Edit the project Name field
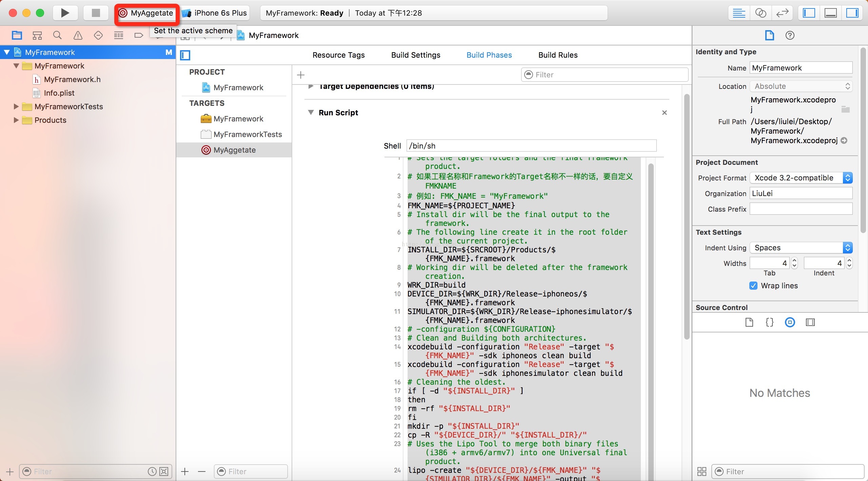 (x=801, y=68)
